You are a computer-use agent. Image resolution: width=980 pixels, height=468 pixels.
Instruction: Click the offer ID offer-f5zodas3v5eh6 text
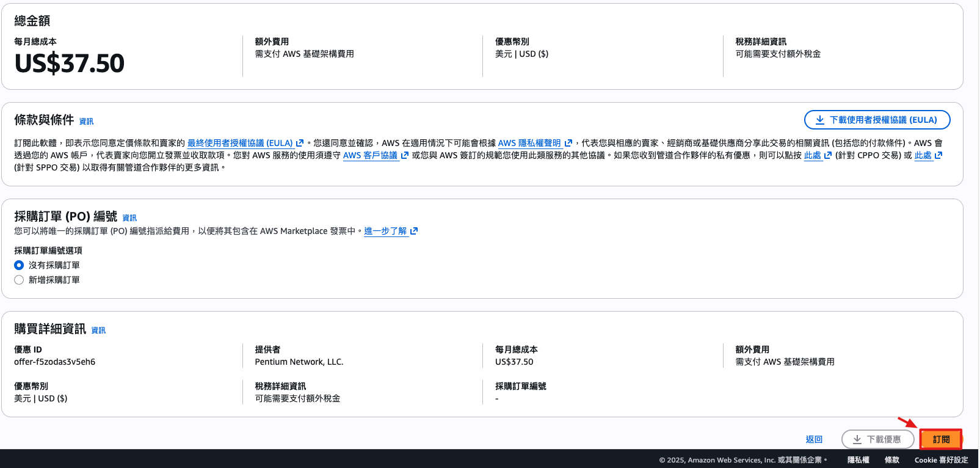(55, 362)
